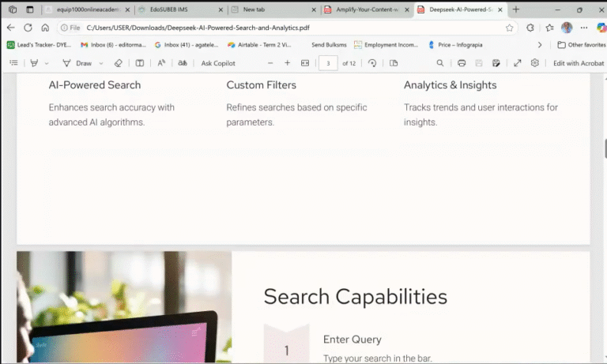Close the EdoSUBEB IMS tab

point(221,9)
